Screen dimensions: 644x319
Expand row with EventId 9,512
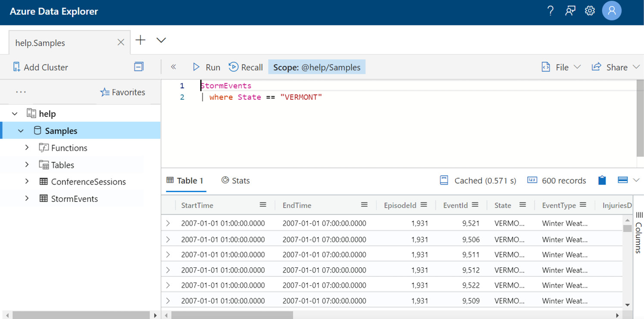(x=168, y=270)
